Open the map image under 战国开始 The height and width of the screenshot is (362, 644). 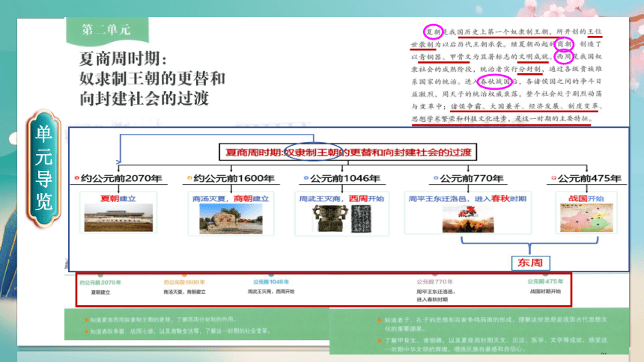click(586, 218)
